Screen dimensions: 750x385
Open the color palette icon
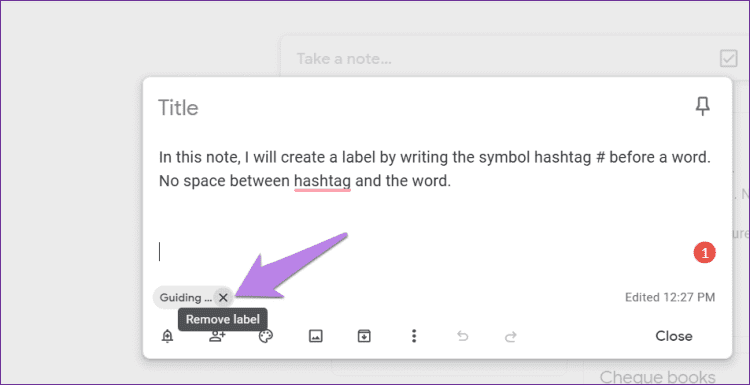(x=265, y=337)
